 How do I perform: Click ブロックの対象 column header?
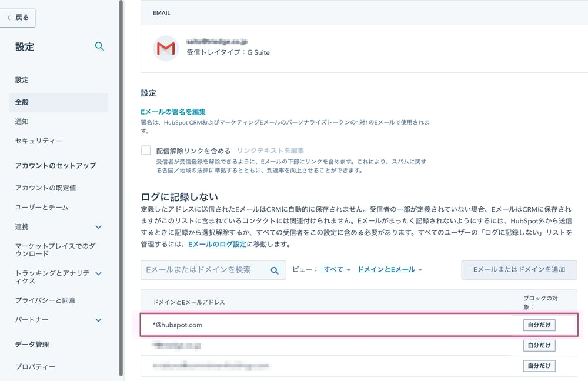click(540, 302)
